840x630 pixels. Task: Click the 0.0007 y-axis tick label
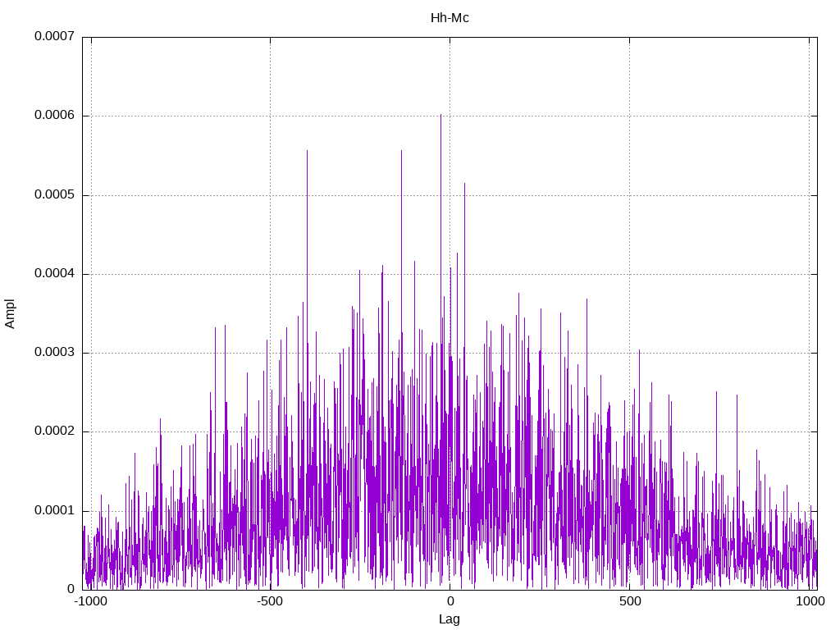pos(54,36)
